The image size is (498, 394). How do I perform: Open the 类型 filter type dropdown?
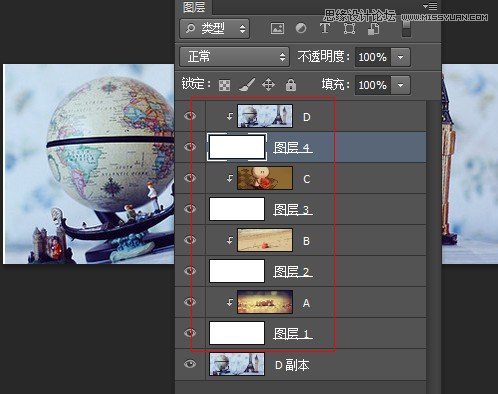215,29
